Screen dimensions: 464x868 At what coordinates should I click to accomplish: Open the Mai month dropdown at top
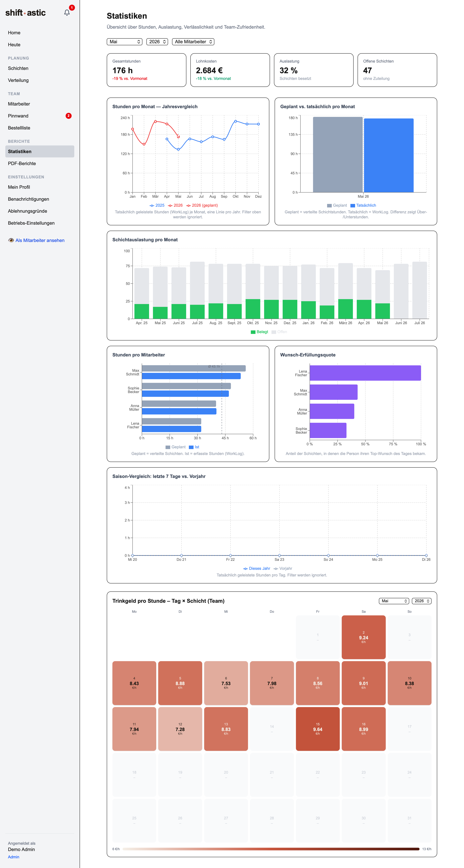(124, 42)
